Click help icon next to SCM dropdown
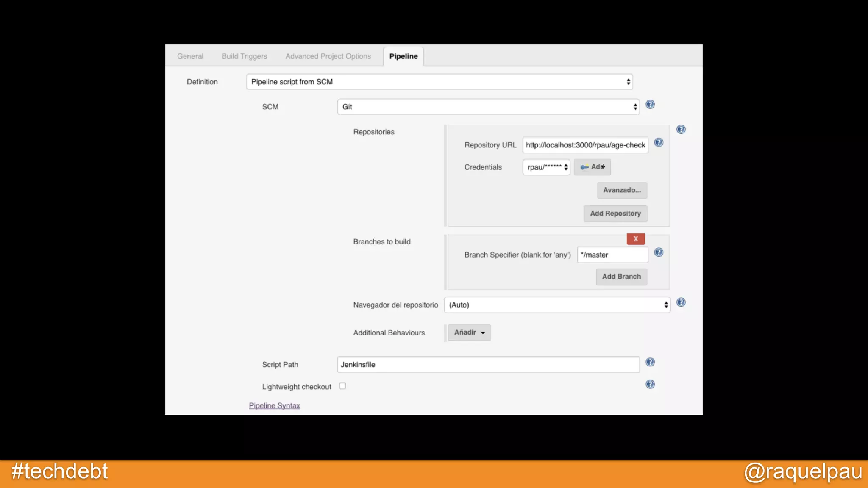Screen dimensions: 868x488 (650, 104)
